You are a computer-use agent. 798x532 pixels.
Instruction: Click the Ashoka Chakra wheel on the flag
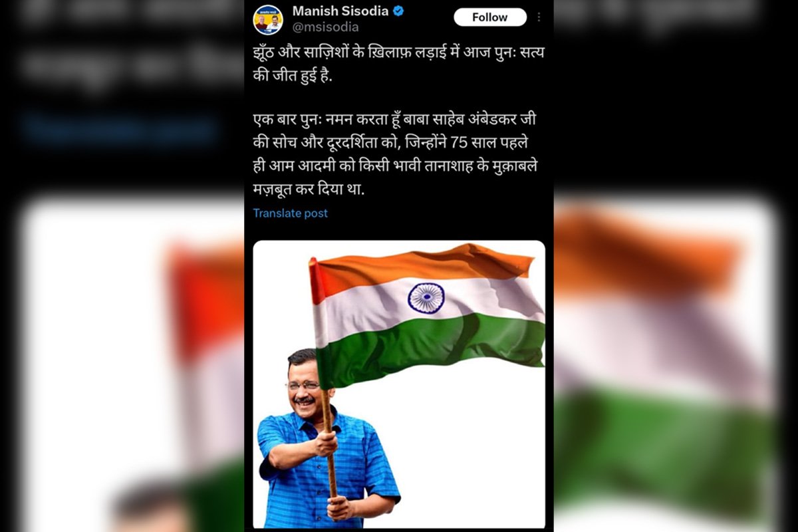coord(426,297)
